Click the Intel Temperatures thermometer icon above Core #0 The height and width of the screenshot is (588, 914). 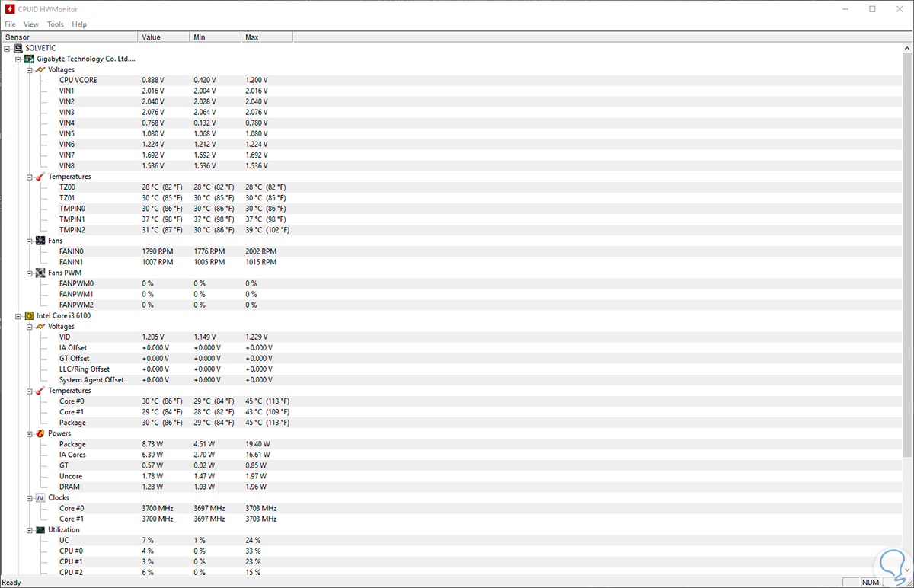tap(40, 391)
